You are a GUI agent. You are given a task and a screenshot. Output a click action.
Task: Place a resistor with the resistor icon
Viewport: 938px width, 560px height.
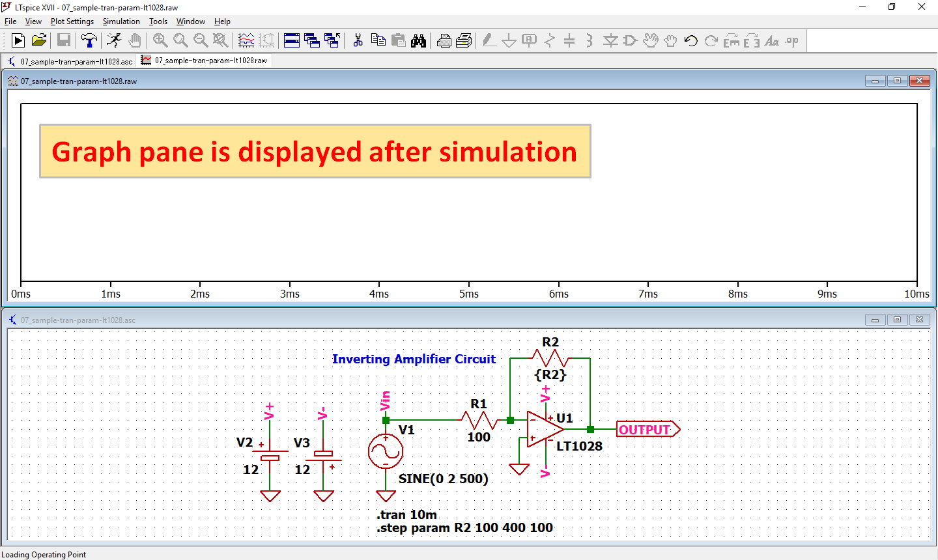coord(550,40)
